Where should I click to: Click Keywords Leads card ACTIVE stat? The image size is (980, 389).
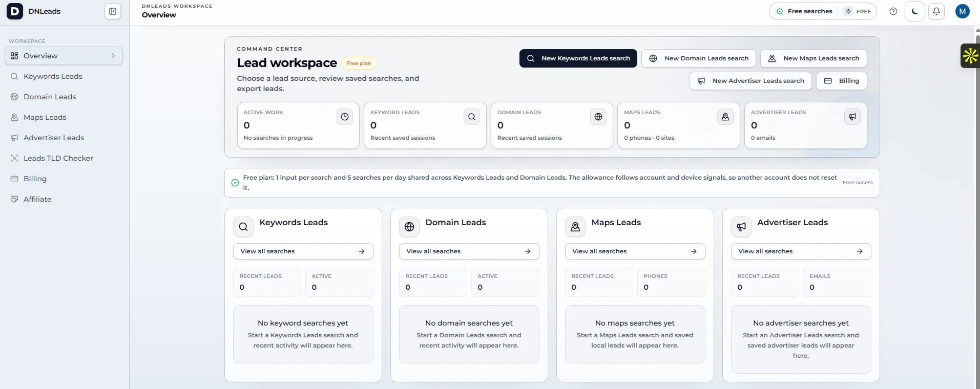pyautogui.click(x=339, y=282)
